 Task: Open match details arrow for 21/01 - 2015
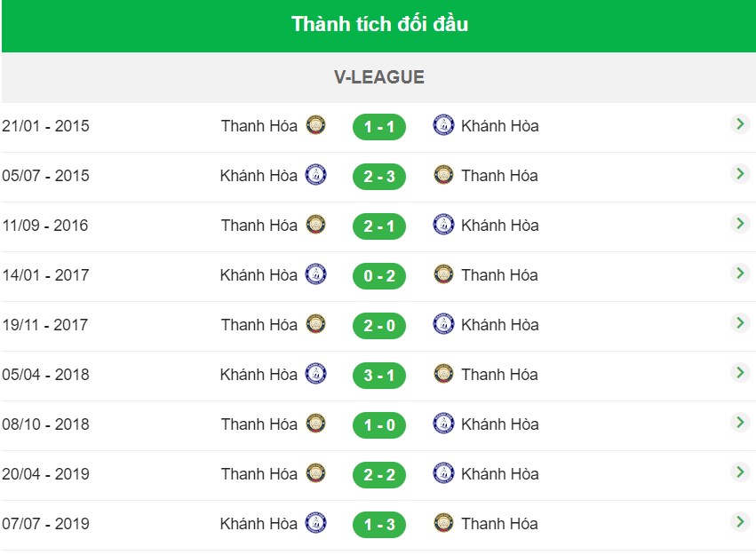tap(740, 124)
